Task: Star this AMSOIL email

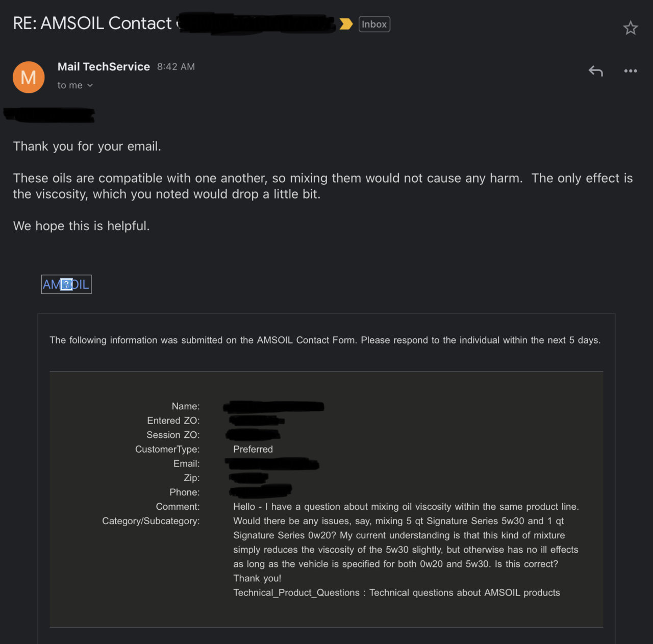Action: pyautogui.click(x=631, y=28)
